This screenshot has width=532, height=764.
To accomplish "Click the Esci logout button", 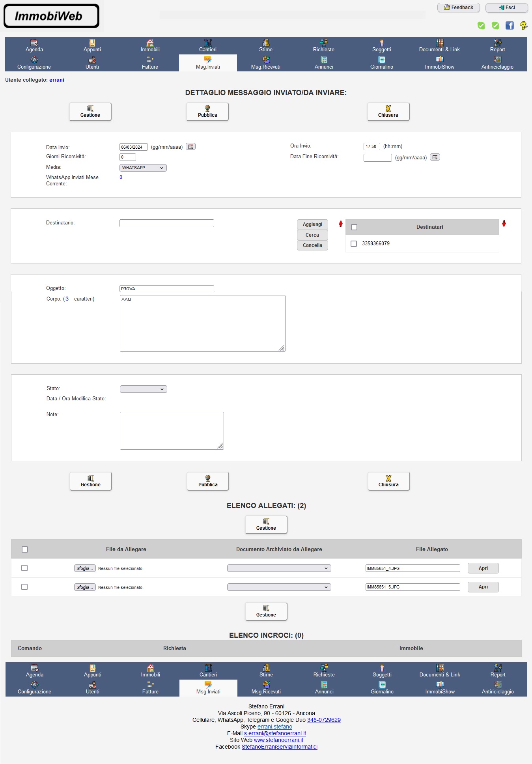I will [x=507, y=7].
